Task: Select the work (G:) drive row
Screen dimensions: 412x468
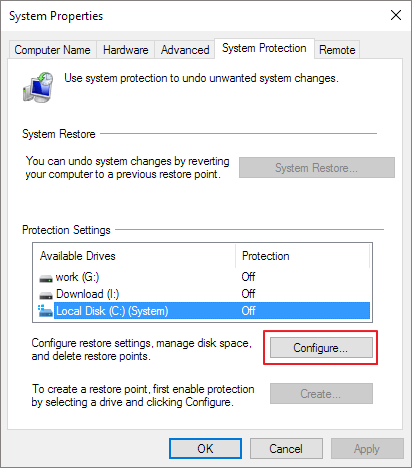Action: click(203, 277)
